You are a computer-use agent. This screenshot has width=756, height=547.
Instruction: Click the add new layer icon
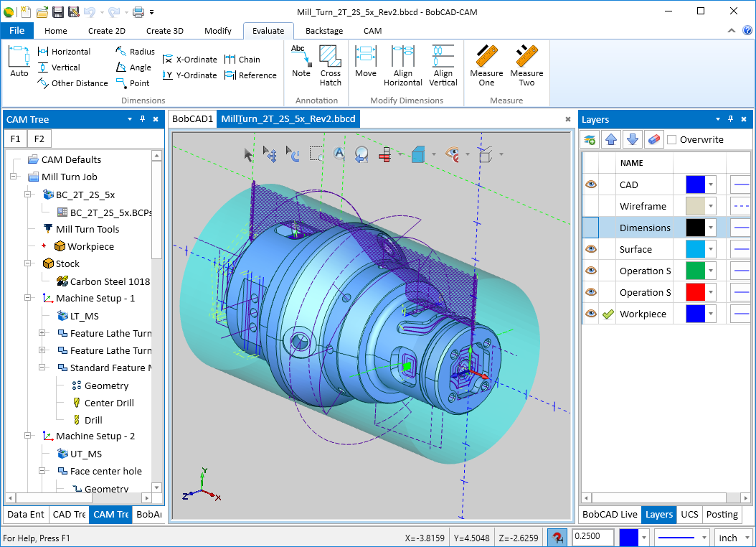tap(590, 139)
